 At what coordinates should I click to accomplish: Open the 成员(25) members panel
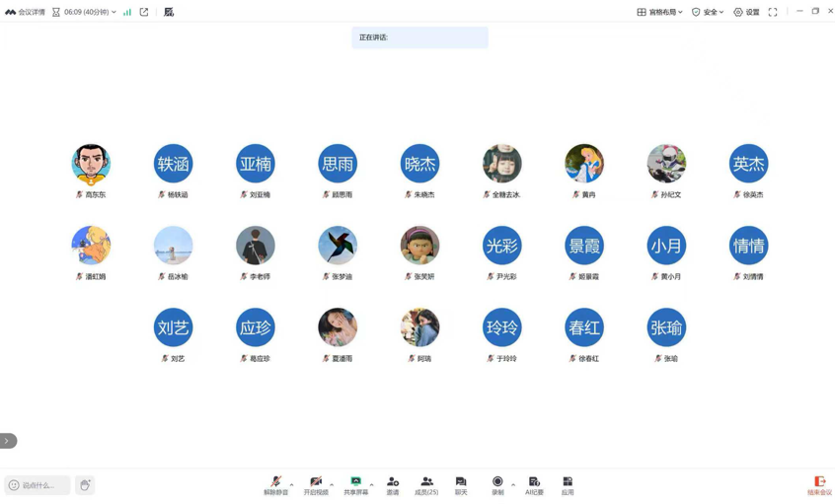click(x=426, y=484)
